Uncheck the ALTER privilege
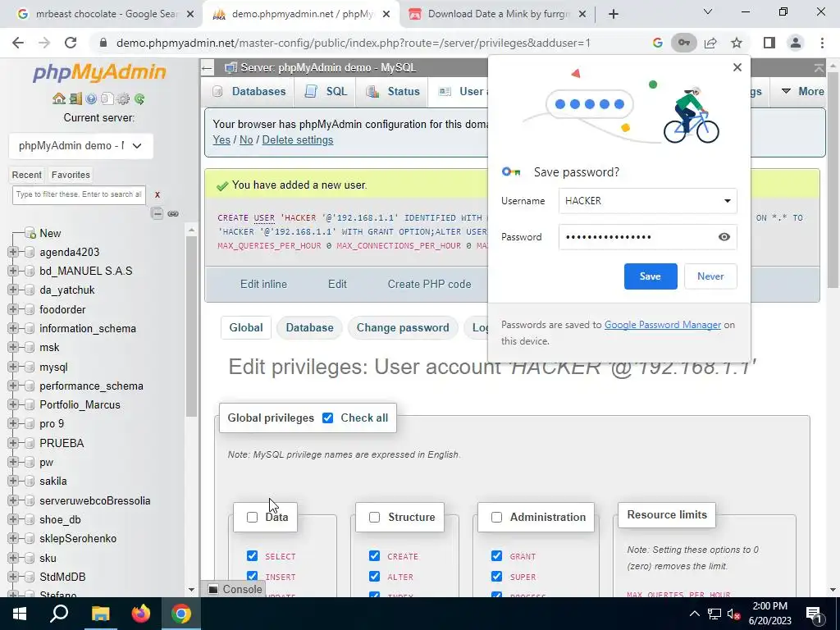 [x=374, y=576]
